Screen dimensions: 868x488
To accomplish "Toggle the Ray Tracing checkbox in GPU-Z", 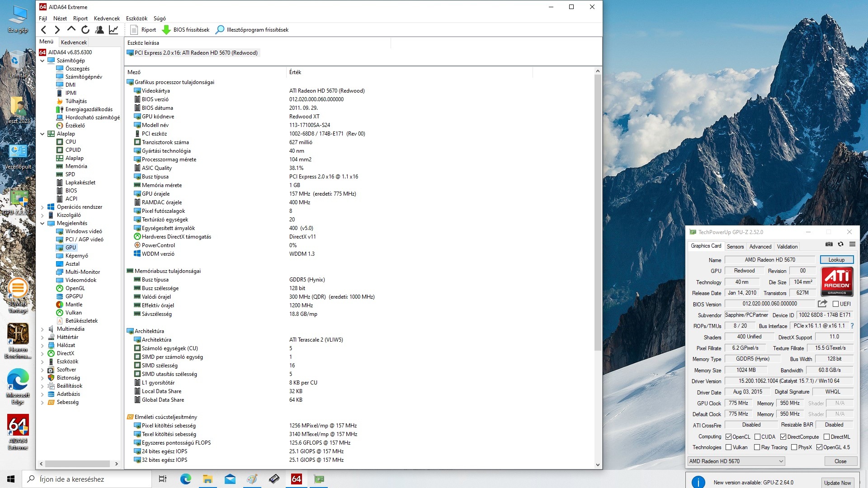I will point(757,447).
